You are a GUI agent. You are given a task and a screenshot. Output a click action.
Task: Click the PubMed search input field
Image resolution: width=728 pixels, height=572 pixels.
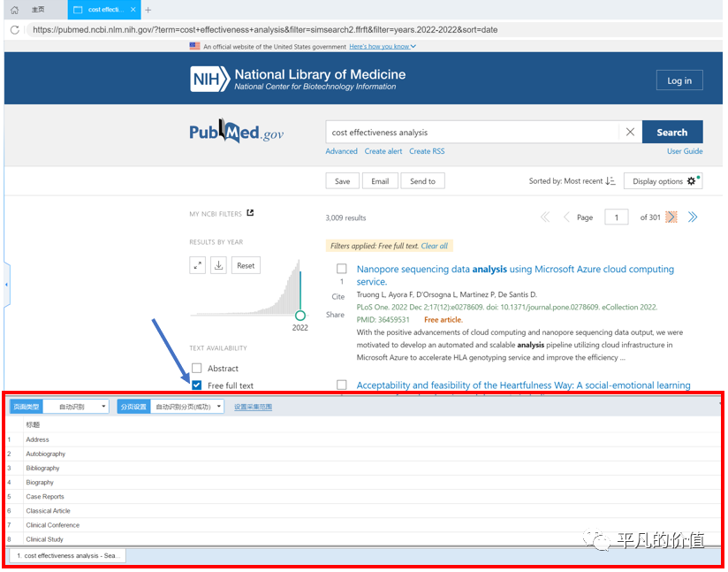[x=472, y=133]
